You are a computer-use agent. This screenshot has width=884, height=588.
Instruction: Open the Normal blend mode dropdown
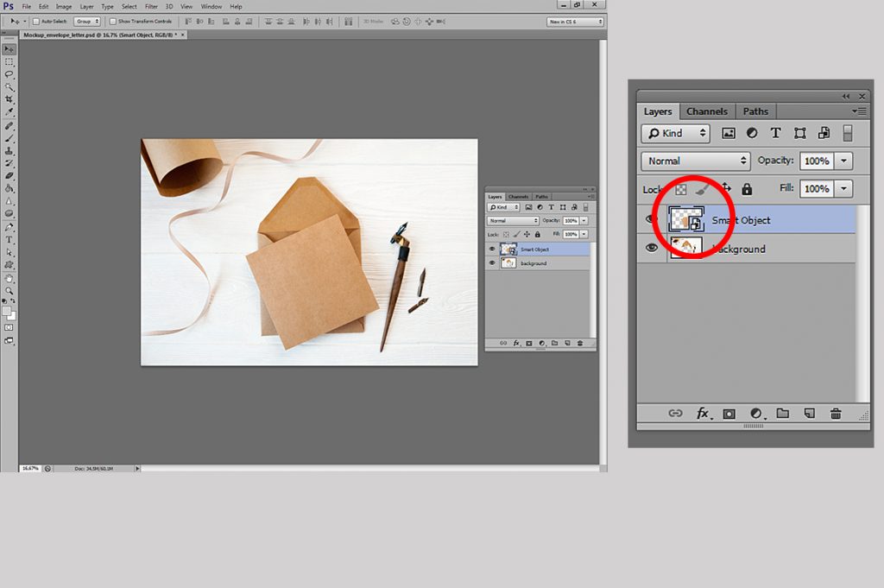point(695,161)
